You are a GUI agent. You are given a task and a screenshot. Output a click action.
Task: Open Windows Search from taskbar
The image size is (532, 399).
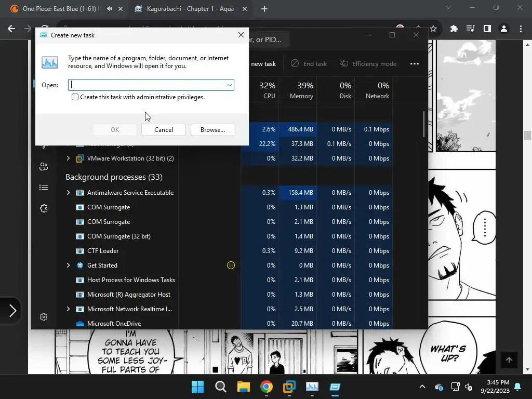220,387
